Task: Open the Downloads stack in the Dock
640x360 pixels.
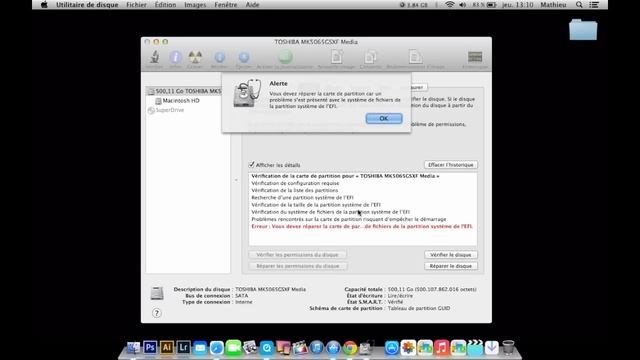Action: [491, 347]
